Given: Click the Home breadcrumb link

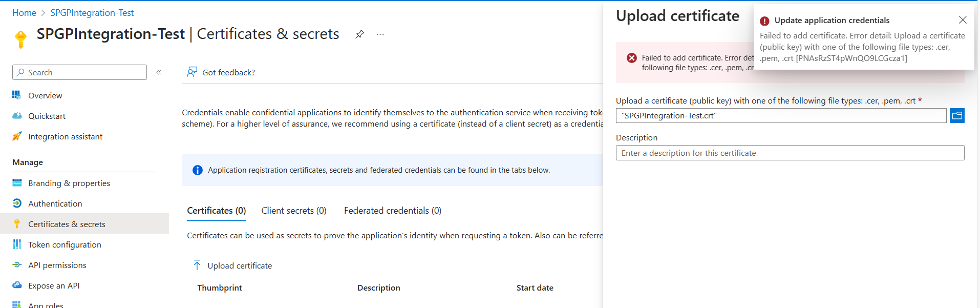Looking at the screenshot, I should [24, 13].
